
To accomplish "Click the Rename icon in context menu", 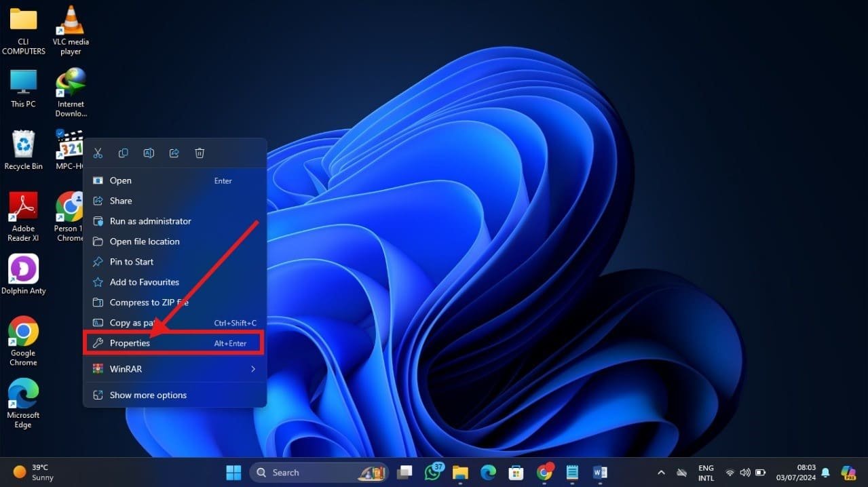I will click(149, 153).
